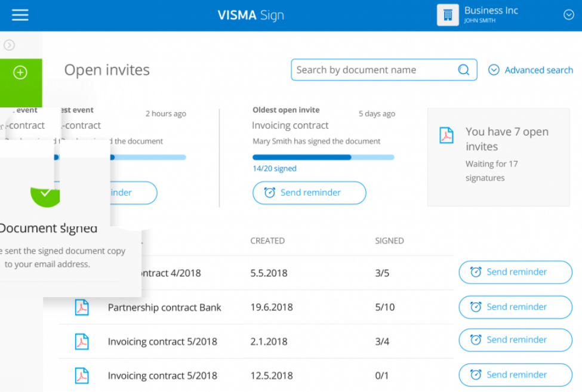The image size is (582, 392).
Task: Expand Advanced search options
Action: click(531, 70)
